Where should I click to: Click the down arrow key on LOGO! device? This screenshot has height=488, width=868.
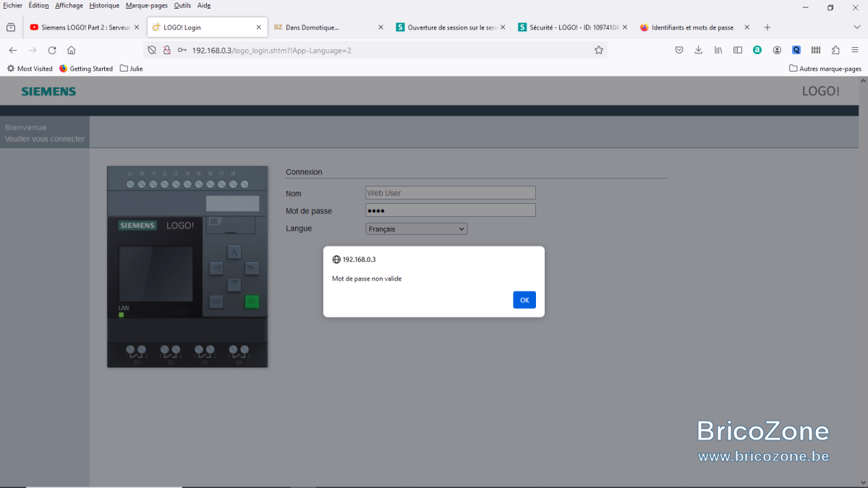234,285
